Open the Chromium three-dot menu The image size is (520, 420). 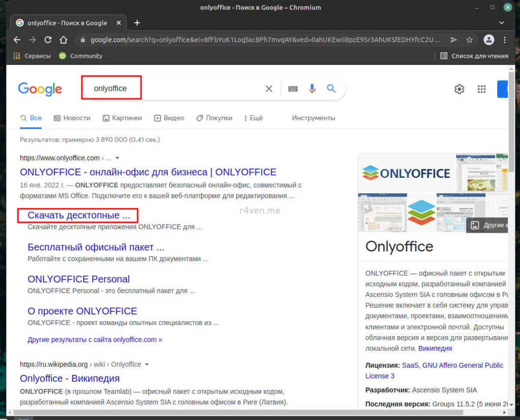point(504,40)
